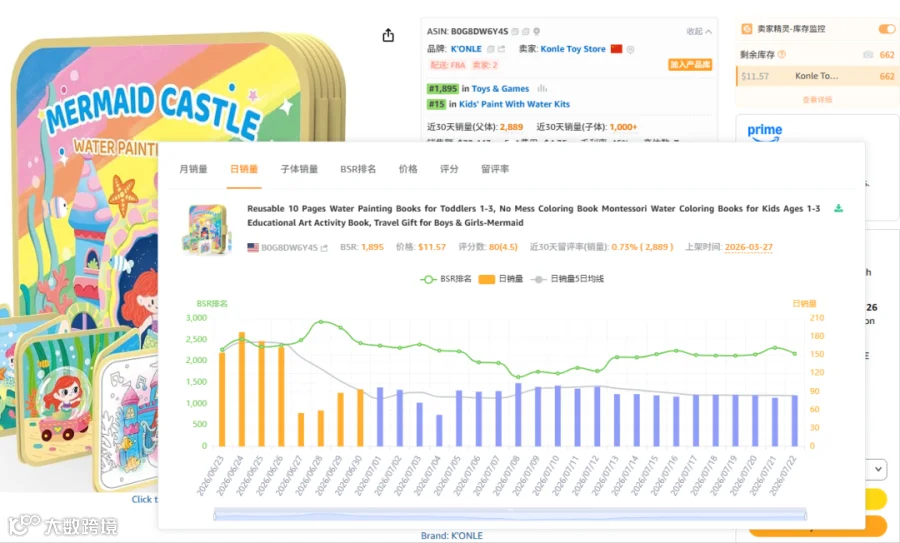Open the bar chart icon beside Toys & Games
The height and width of the screenshot is (543, 900).
pos(542,88)
